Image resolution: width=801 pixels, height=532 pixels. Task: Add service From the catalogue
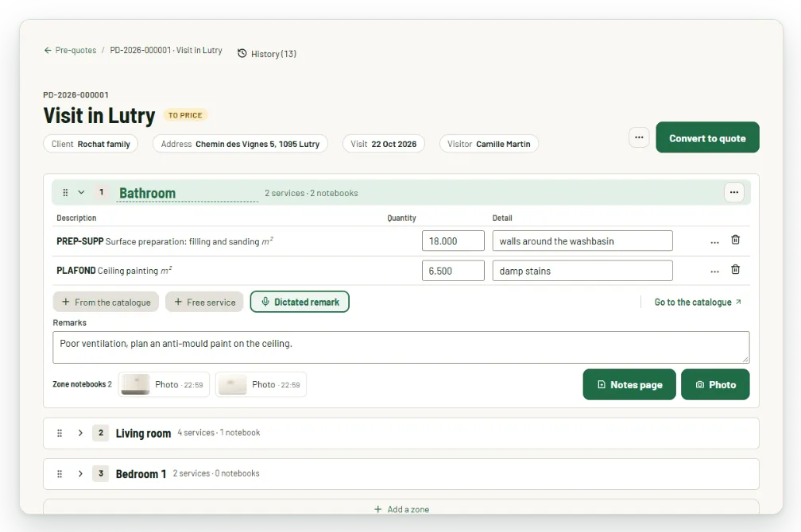(x=106, y=303)
